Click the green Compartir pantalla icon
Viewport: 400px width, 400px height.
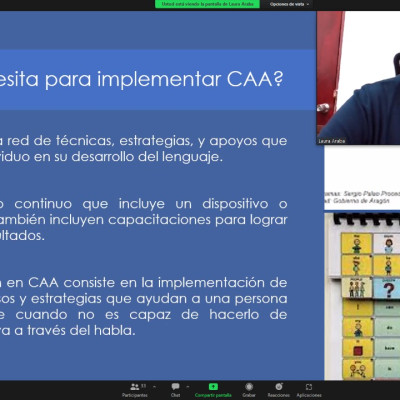pos(213,387)
